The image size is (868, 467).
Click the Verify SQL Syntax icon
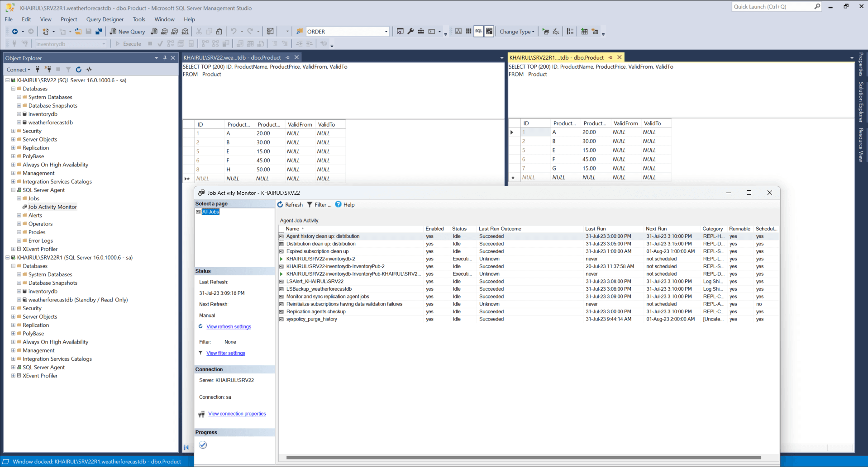[x=556, y=32]
